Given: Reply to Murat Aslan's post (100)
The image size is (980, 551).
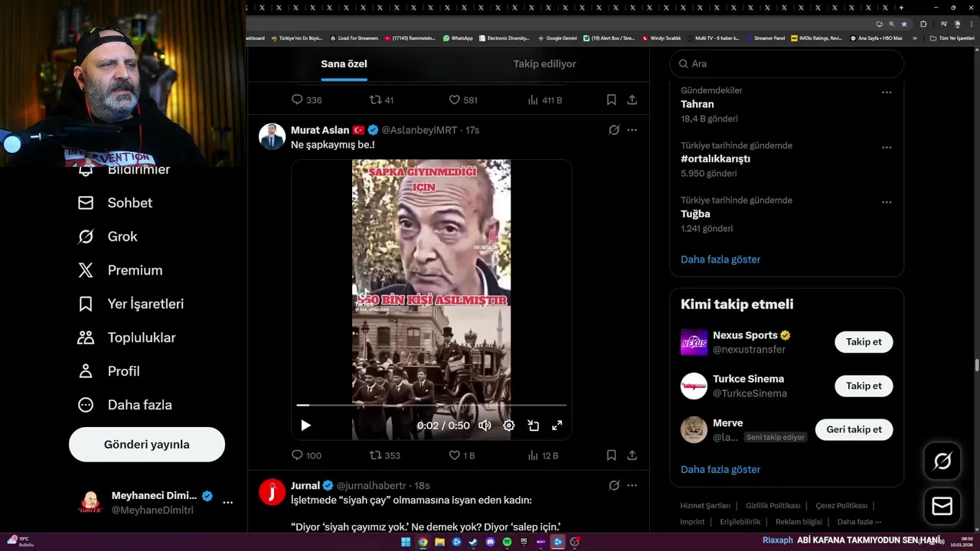Looking at the screenshot, I should [x=306, y=455].
